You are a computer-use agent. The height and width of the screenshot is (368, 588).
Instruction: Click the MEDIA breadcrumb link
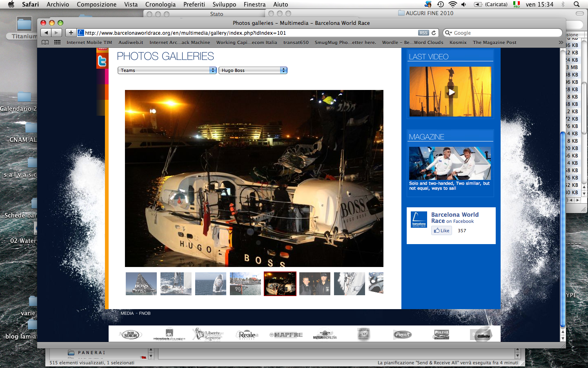click(x=127, y=313)
